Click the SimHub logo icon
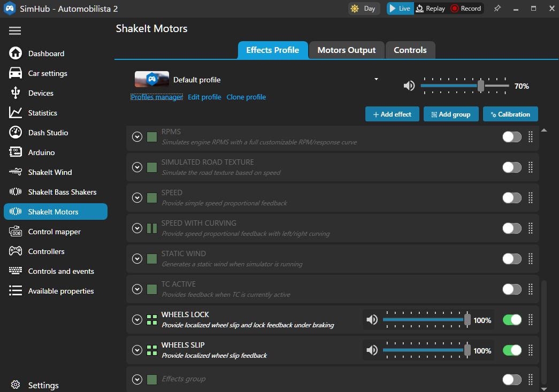This screenshot has height=392, width=559. 10,9
